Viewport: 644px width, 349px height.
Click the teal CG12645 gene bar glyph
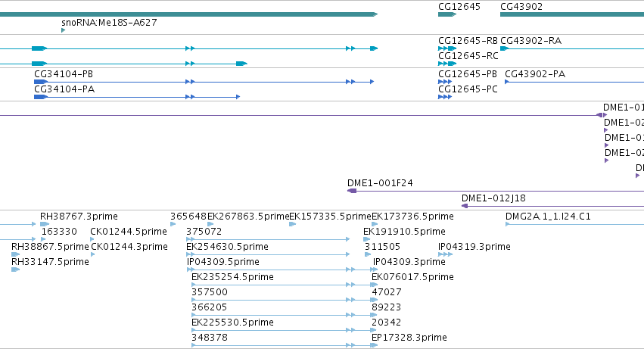pyautogui.click(x=447, y=14)
